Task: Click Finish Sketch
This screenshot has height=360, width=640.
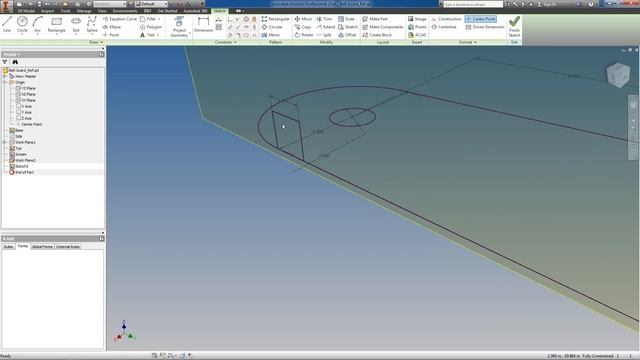Action: 514,27
